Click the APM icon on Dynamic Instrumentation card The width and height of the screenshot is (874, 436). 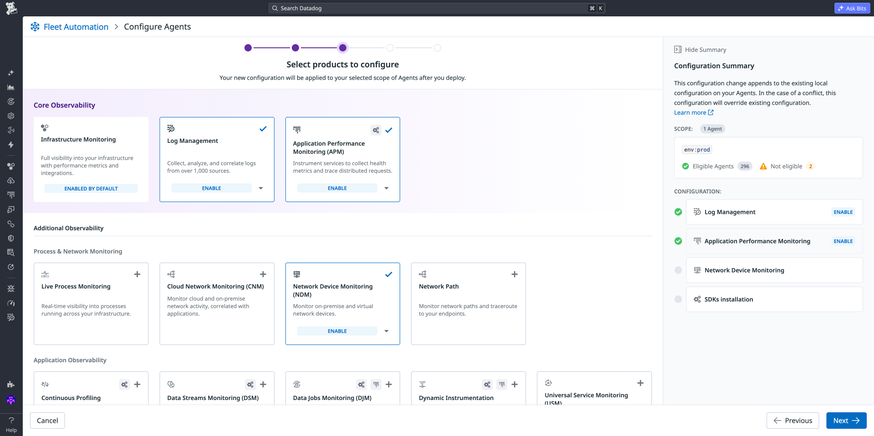(502, 384)
